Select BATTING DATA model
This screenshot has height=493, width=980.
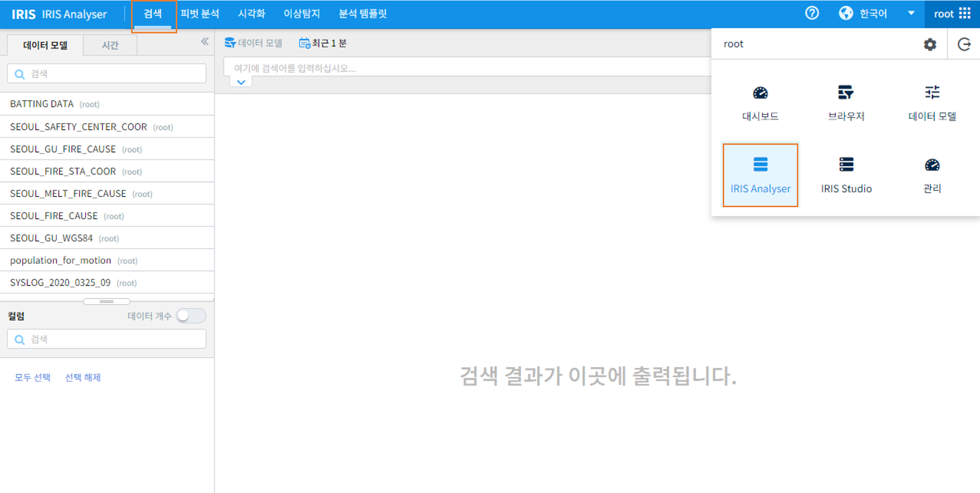(x=107, y=104)
